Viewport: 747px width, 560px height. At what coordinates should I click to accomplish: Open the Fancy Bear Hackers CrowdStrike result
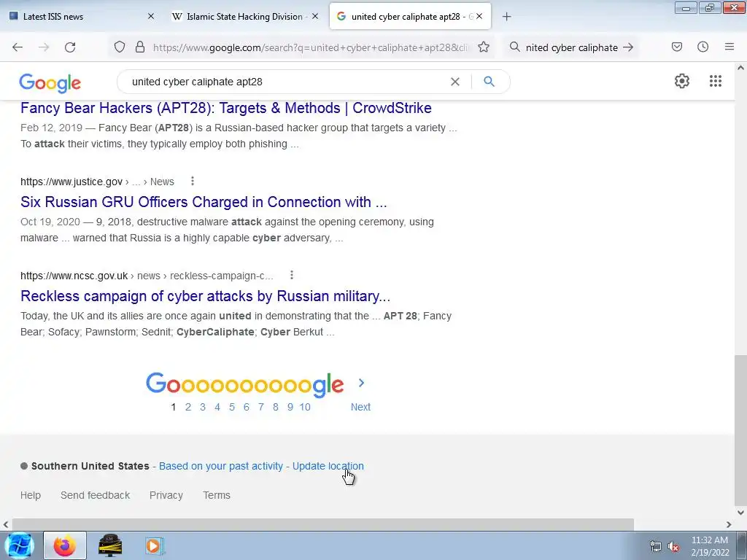226,108
